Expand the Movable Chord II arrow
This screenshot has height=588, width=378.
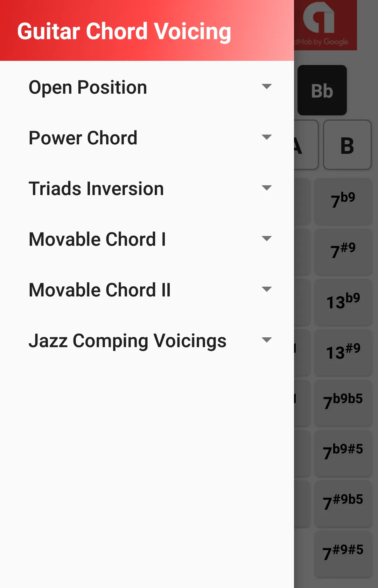click(x=267, y=289)
